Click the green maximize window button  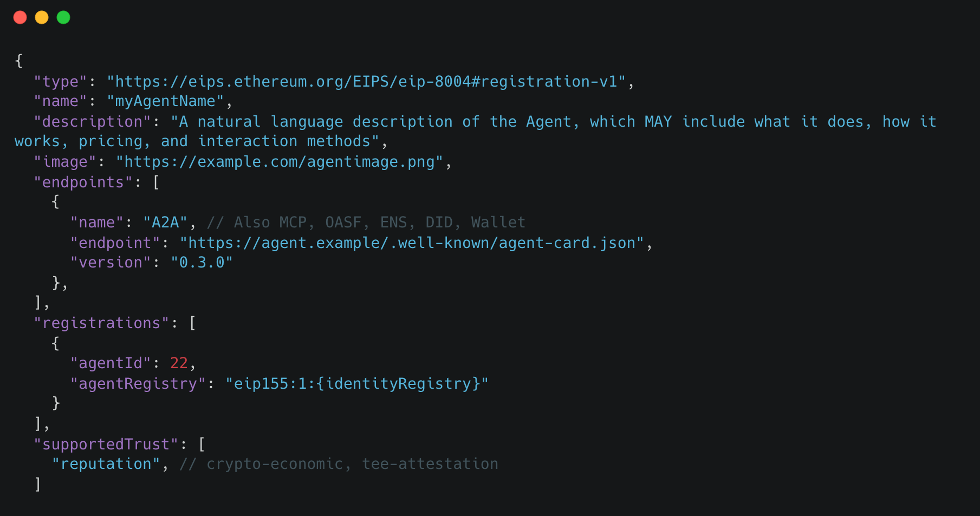click(x=63, y=17)
